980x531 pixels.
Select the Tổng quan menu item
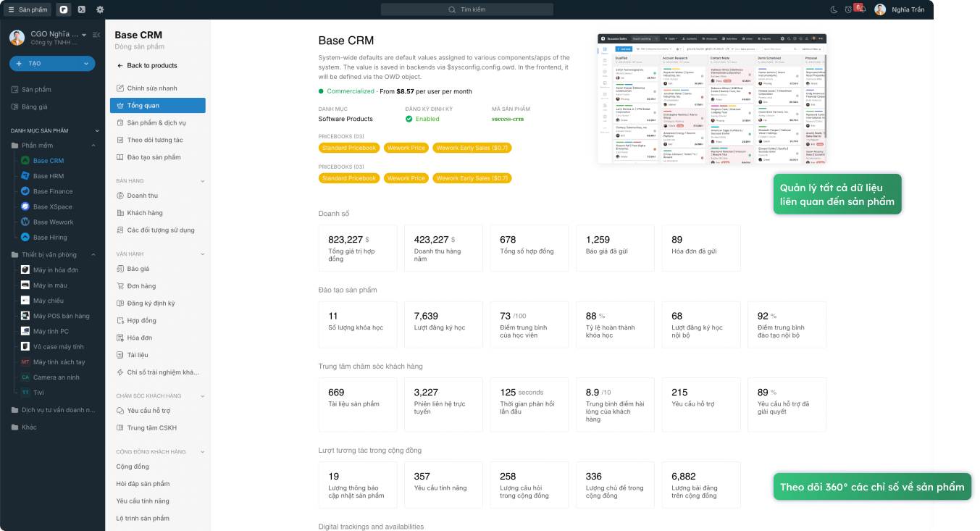point(158,106)
